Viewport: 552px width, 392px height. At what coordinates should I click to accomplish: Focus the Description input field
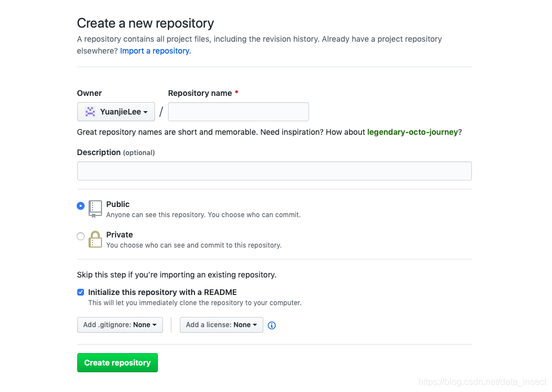point(275,171)
